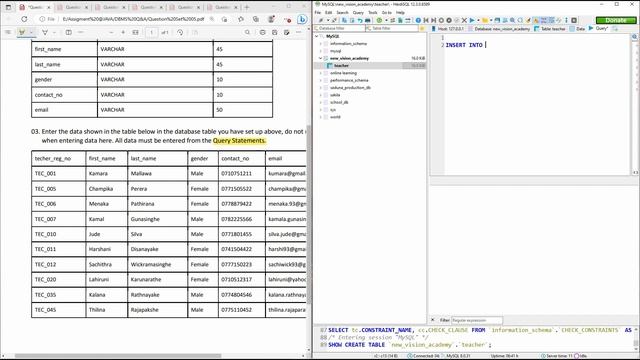
Task: Close the filter panel in HeidiSQL
Action: pos(433,320)
